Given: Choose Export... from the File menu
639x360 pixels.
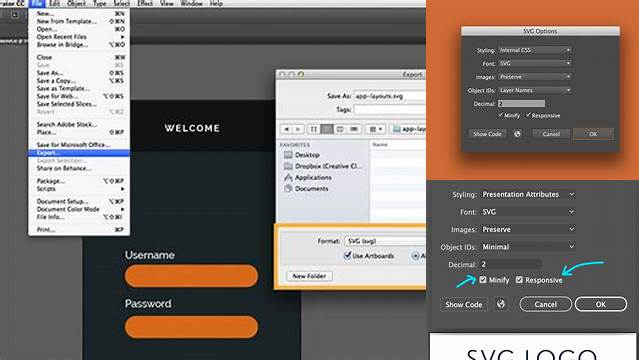Looking at the screenshot, I should [79, 153].
